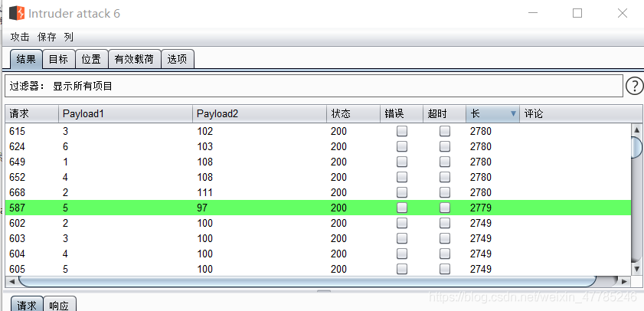Image resolution: width=644 pixels, height=311 pixels.
Task: Click the vertical scrollbar thumb
Action: [637, 148]
